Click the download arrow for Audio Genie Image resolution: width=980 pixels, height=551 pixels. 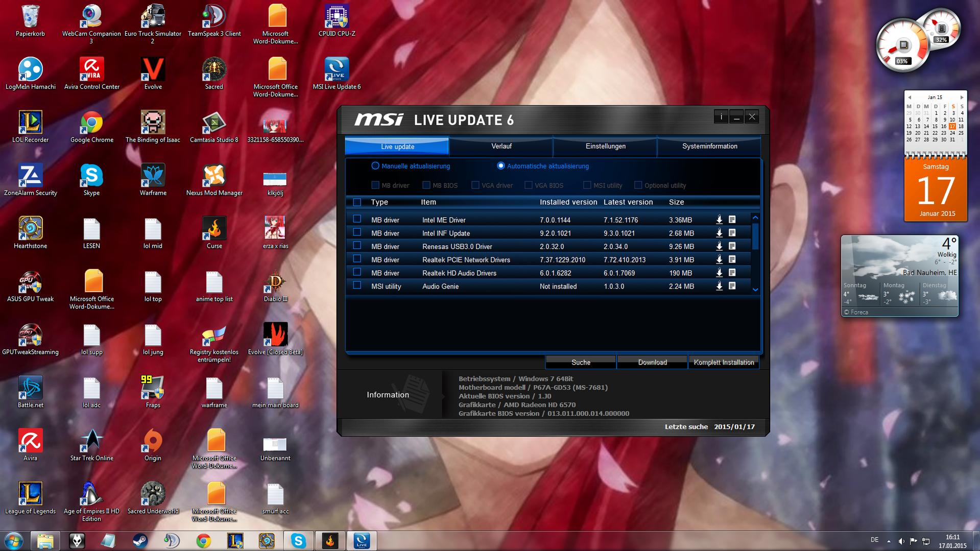[719, 286]
